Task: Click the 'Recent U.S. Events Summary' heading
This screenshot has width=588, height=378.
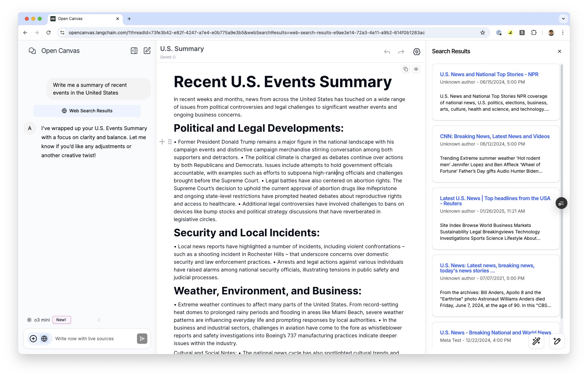Action: click(x=283, y=82)
